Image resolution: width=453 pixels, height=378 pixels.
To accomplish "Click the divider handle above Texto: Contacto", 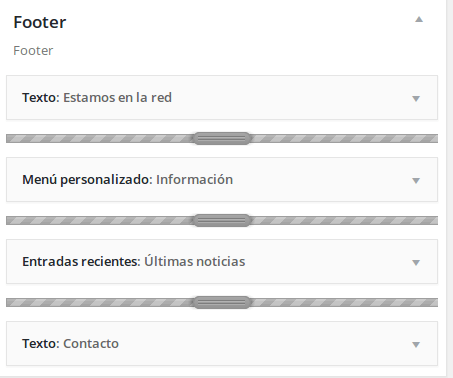I will click(222, 302).
